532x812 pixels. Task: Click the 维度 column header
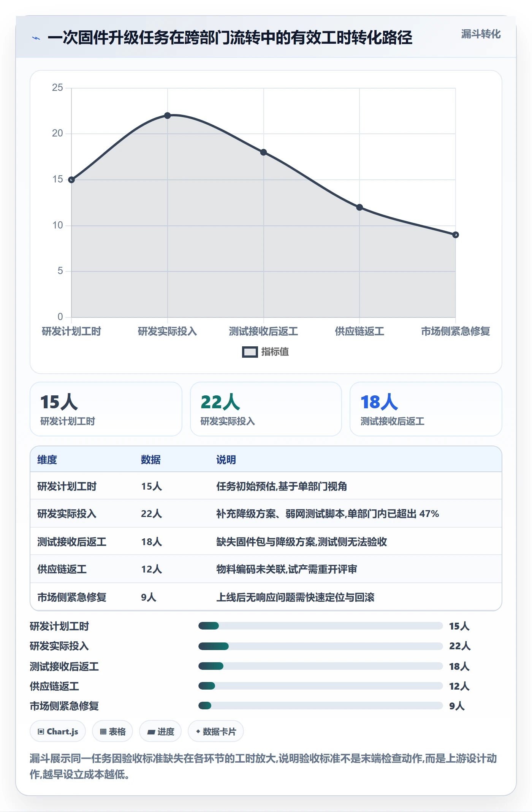(x=47, y=460)
